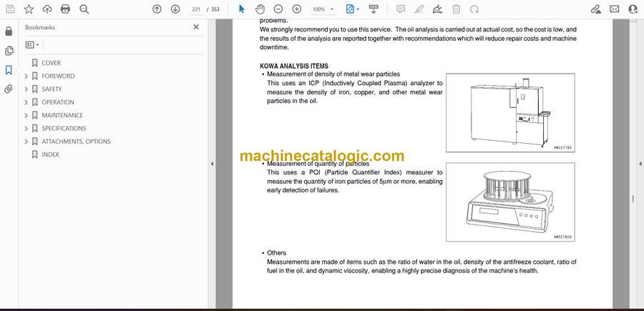644x311 pixels.
Task: Print the document
Action: pos(65,9)
